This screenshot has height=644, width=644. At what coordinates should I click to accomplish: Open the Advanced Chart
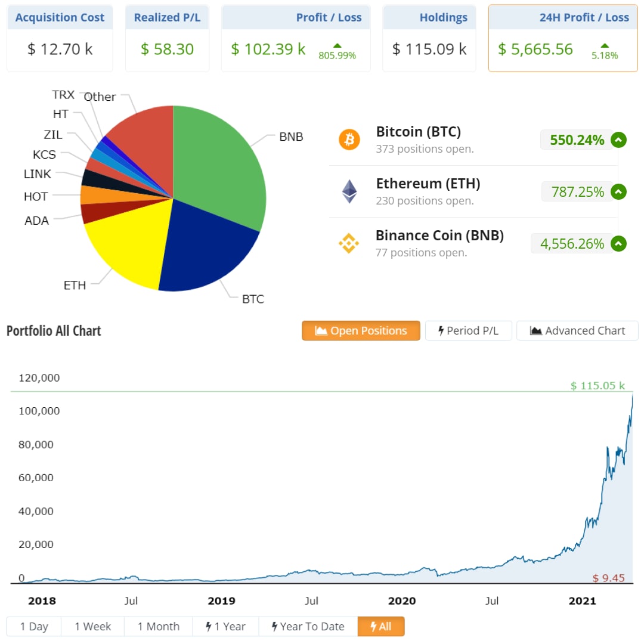577,330
